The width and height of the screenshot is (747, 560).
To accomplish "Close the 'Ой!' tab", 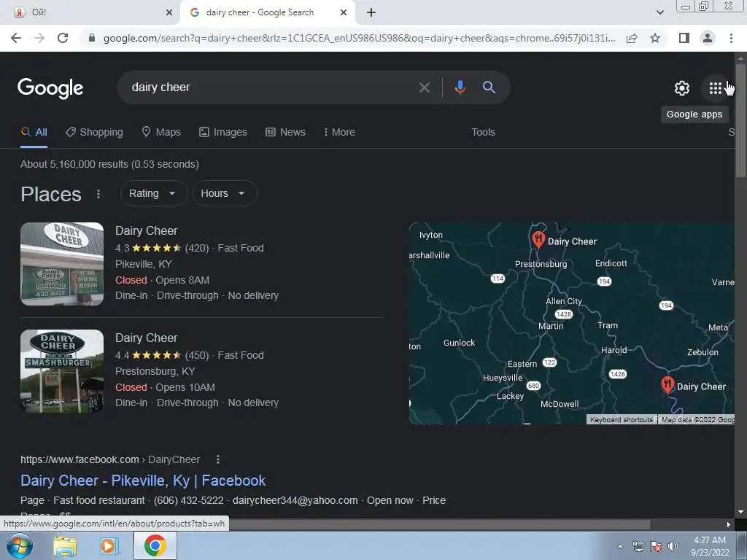I will 169,12.
